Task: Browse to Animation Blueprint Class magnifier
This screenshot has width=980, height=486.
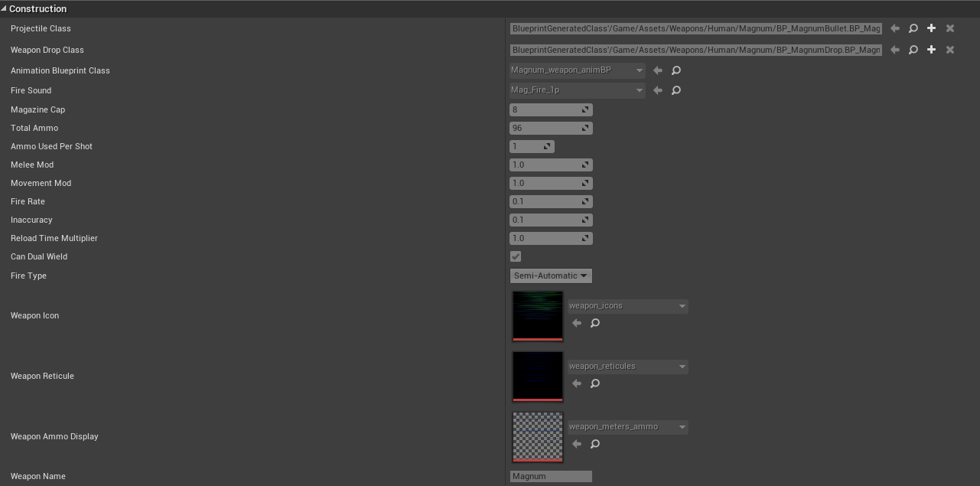Action: click(676, 70)
